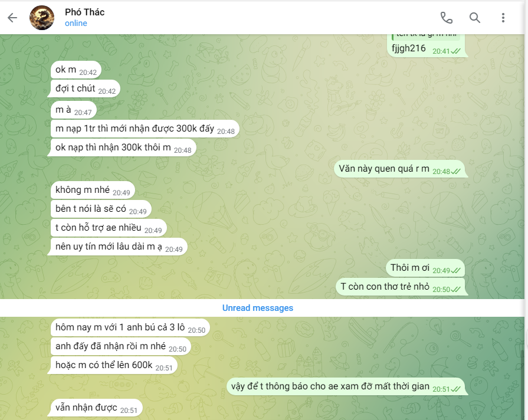The image size is (528, 420).
Task: Click the "Văn này quen quá r m" bubble
Action: point(399,169)
